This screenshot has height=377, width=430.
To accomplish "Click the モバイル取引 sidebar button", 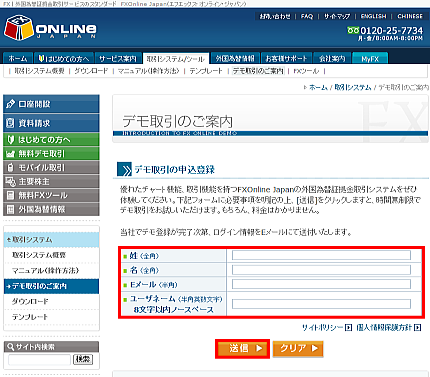I will click(51, 167).
